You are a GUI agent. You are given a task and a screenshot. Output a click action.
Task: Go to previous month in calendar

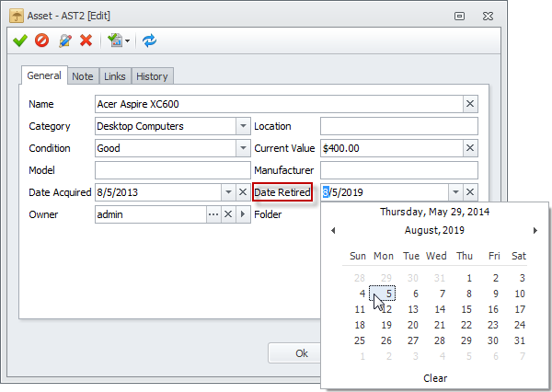[333, 230]
